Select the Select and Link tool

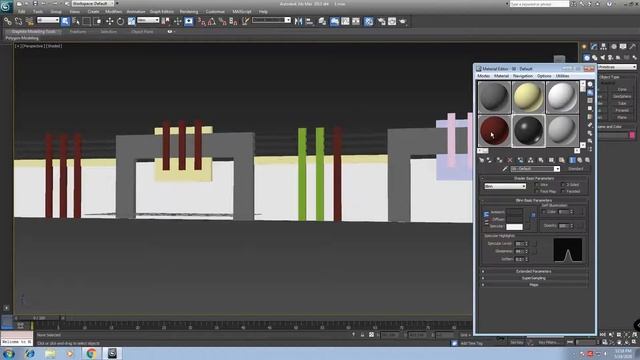(x=8, y=21)
